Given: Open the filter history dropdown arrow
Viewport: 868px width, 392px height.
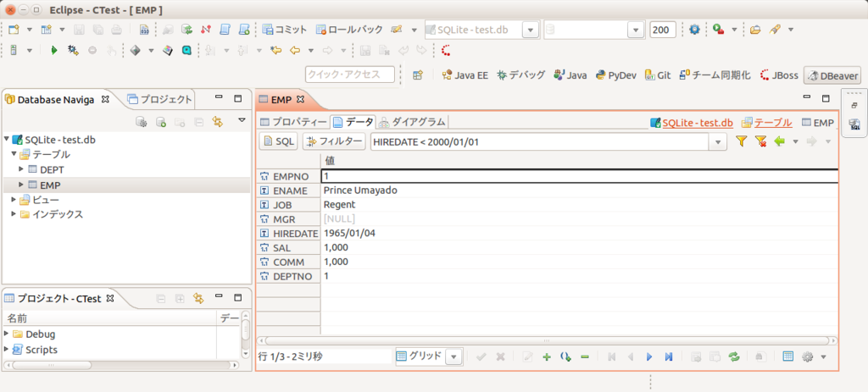Looking at the screenshot, I should tap(719, 142).
